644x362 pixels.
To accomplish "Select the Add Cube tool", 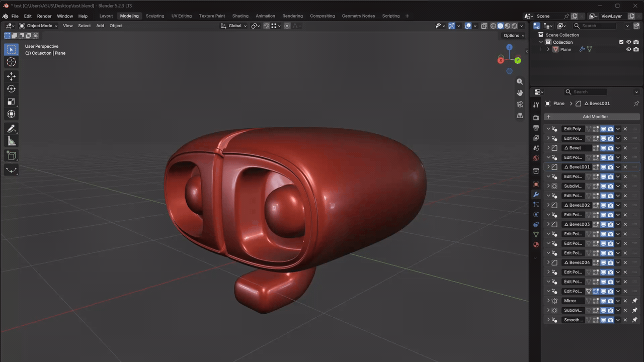I will tap(11, 156).
